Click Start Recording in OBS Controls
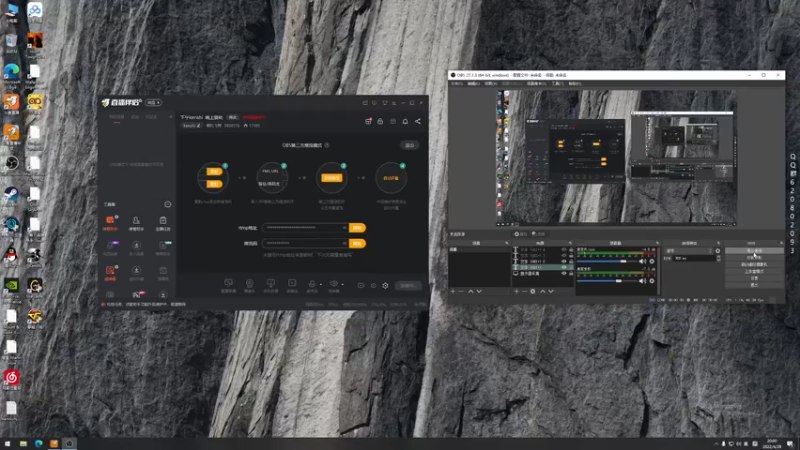The height and width of the screenshot is (450, 800). coord(754,258)
